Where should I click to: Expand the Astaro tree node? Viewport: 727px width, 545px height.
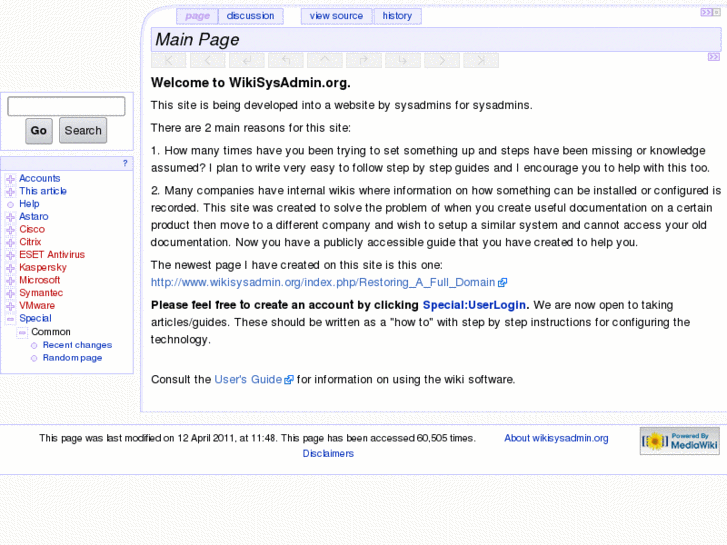[10, 217]
